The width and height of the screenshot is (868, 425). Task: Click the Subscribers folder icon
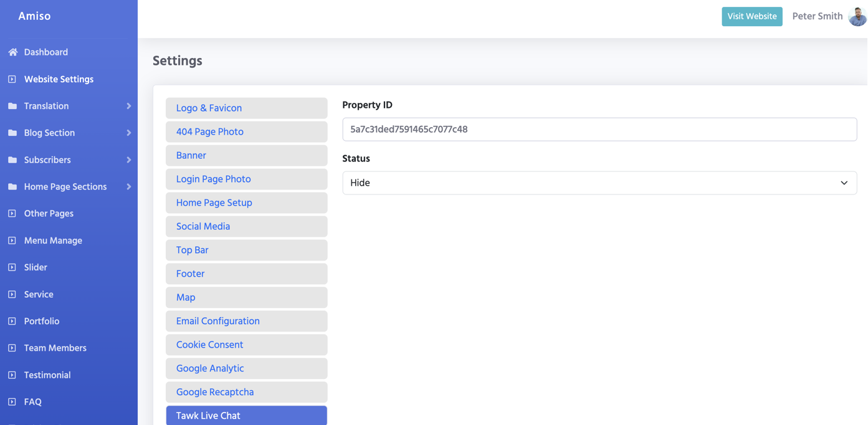[12, 160]
